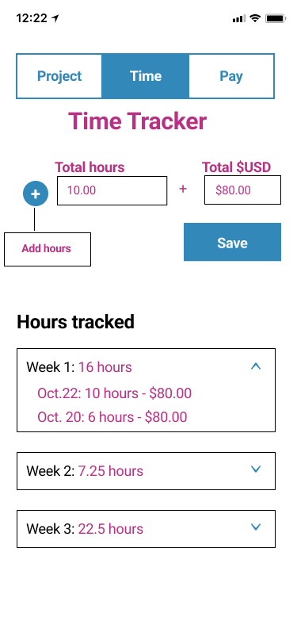Tap the Wi-Fi icon in status bar
297x644 pixels.
pyautogui.click(x=255, y=18)
